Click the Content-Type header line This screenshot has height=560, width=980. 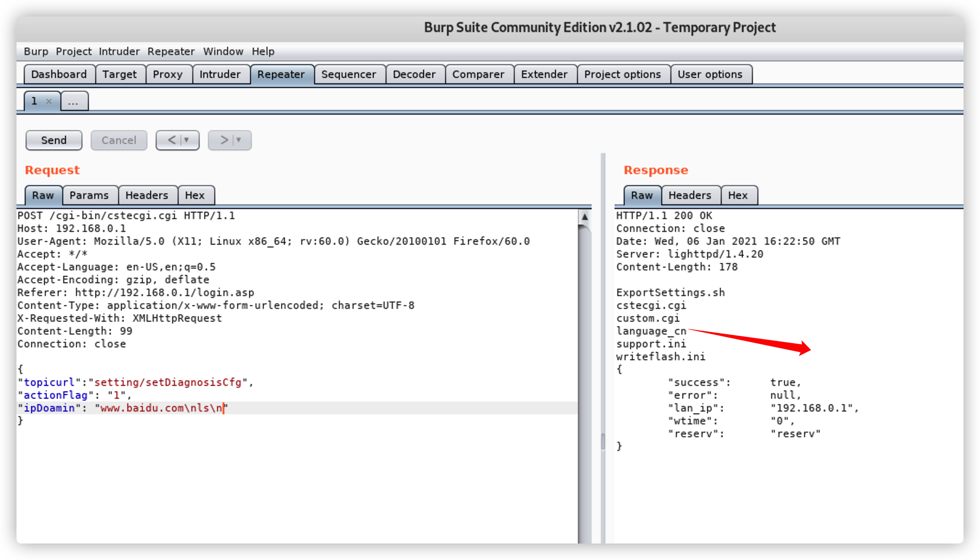point(216,305)
